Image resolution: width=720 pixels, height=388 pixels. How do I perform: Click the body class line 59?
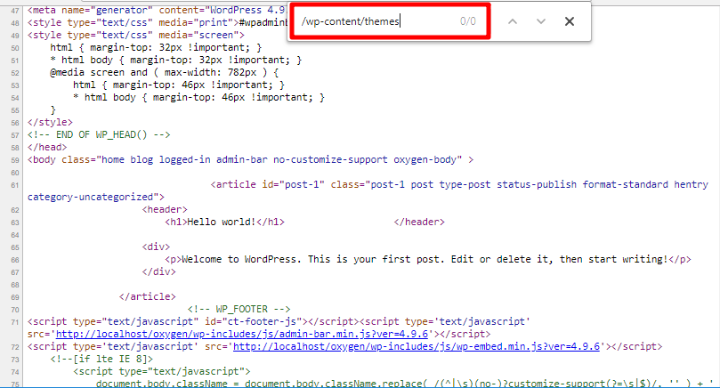(x=250, y=160)
